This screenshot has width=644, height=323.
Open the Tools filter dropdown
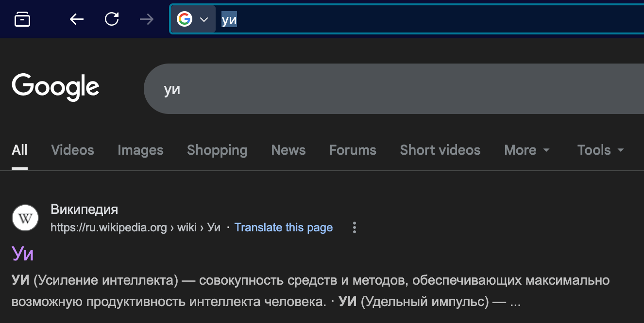[x=600, y=150]
